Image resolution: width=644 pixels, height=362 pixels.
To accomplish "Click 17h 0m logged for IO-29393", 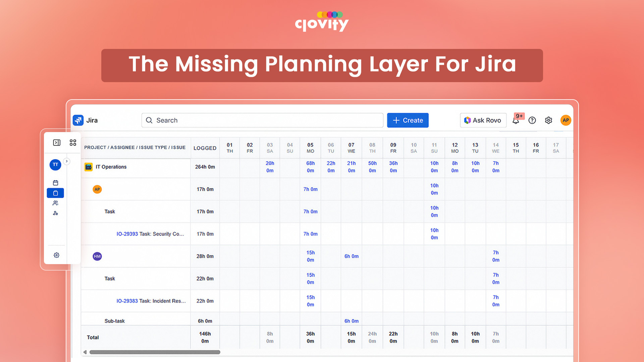I will pyautogui.click(x=205, y=234).
